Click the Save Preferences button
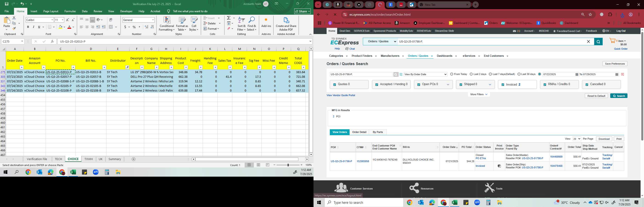Image resolution: width=644 pixels, height=207 pixels. [615, 64]
